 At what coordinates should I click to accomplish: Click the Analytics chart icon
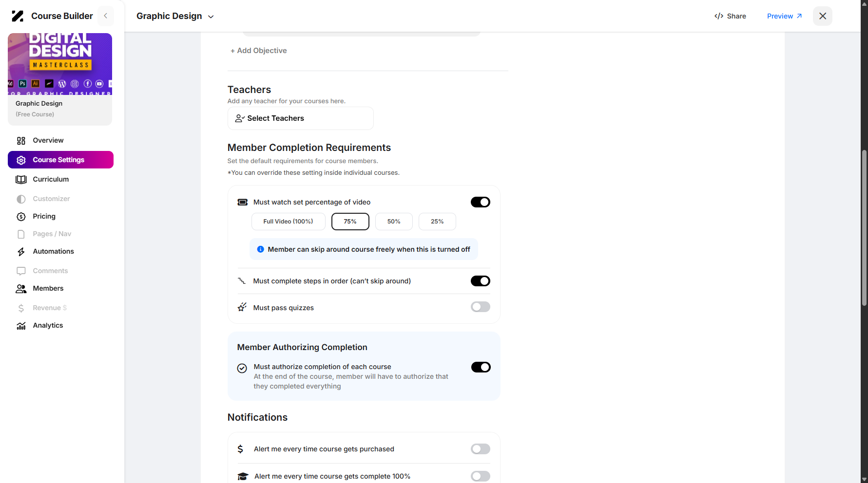tap(21, 326)
